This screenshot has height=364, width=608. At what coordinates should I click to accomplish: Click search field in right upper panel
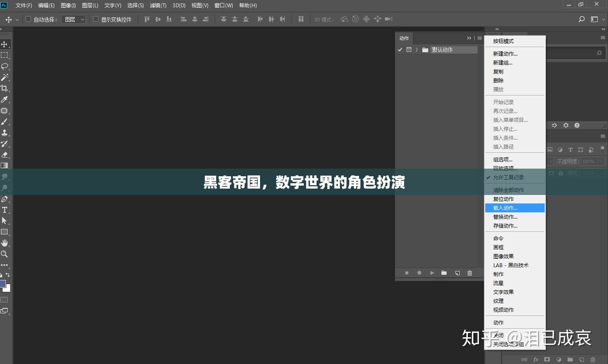(x=575, y=53)
